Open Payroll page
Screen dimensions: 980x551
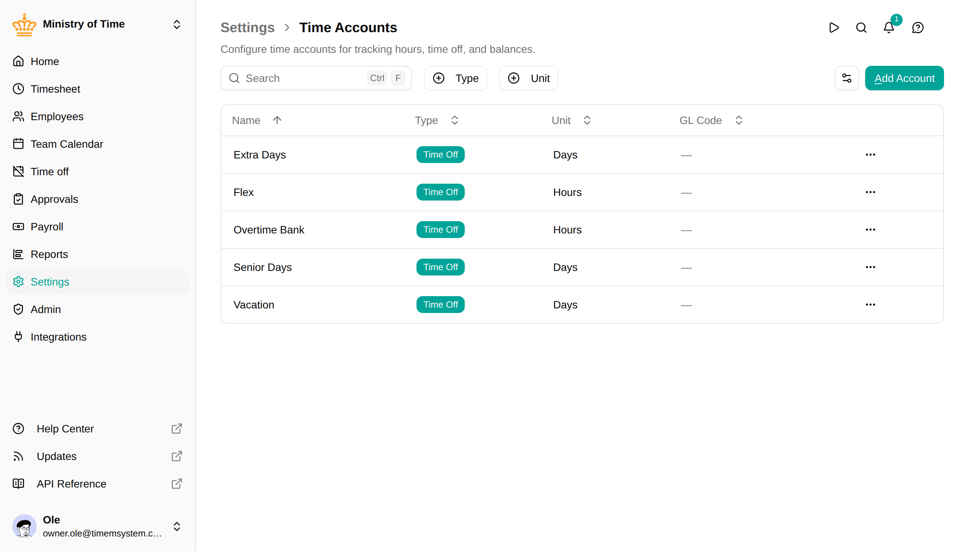click(98, 227)
